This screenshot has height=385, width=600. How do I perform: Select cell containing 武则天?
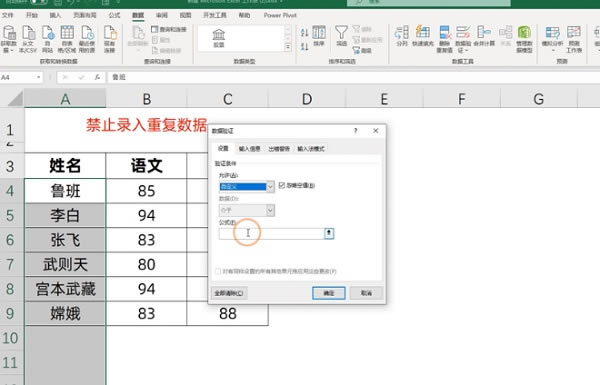pos(65,264)
